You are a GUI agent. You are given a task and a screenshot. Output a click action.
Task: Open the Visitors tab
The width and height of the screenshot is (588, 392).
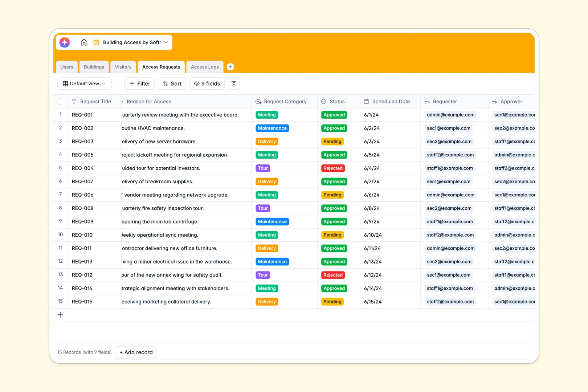coord(123,67)
